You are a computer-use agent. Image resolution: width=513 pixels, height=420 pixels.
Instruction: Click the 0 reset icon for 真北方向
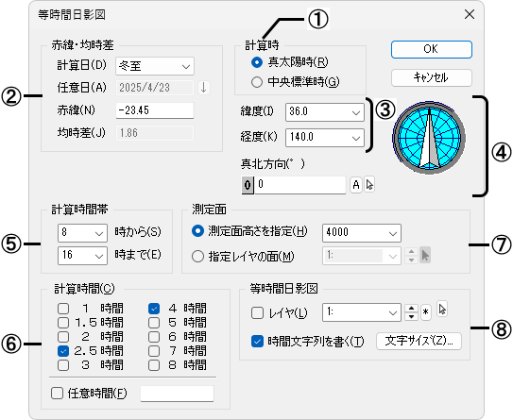248,185
